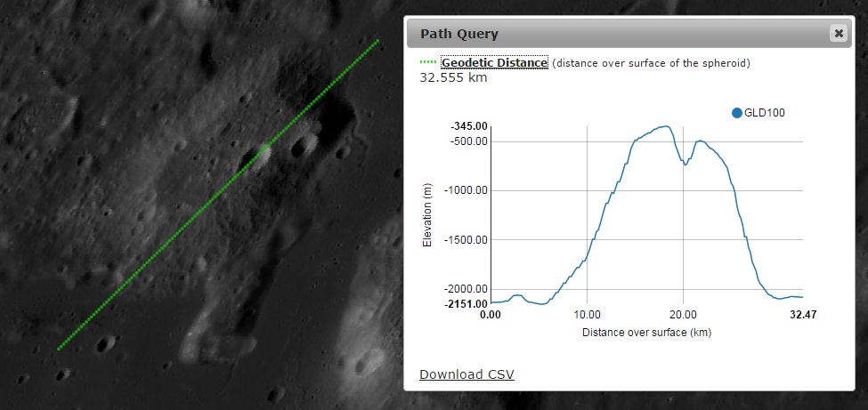Viewport: 868px width, 410px height.
Task: Click the 32.555 km distance value
Action: tap(453, 77)
